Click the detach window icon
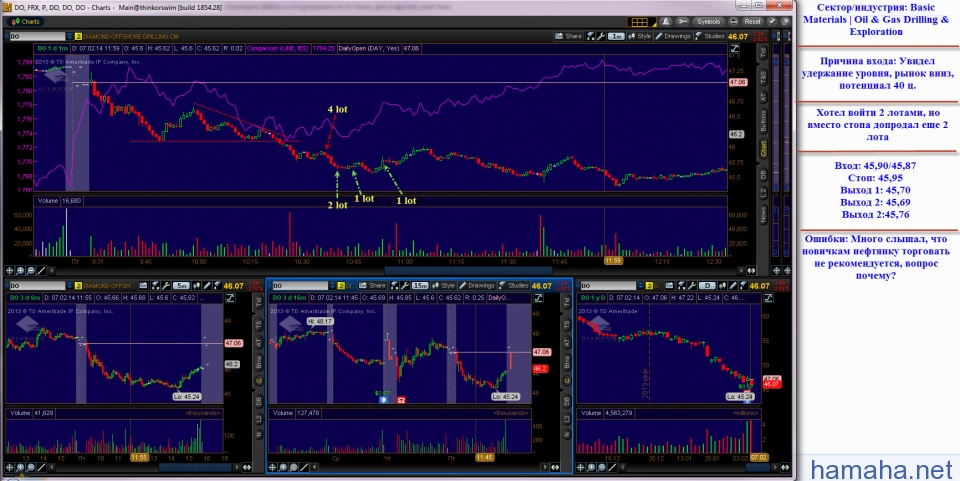960x481 pixels. pos(786,22)
